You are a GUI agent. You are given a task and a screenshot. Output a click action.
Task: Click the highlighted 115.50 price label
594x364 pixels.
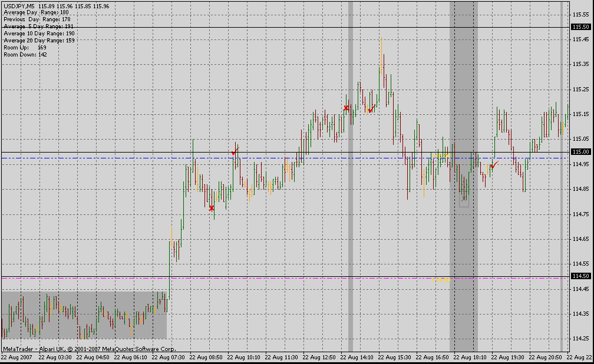click(x=580, y=27)
